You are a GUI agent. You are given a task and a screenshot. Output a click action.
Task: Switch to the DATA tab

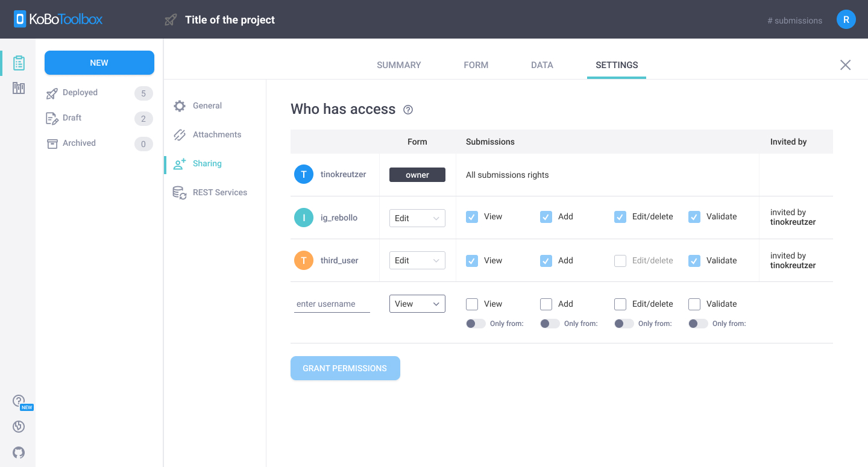[x=541, y=64]
